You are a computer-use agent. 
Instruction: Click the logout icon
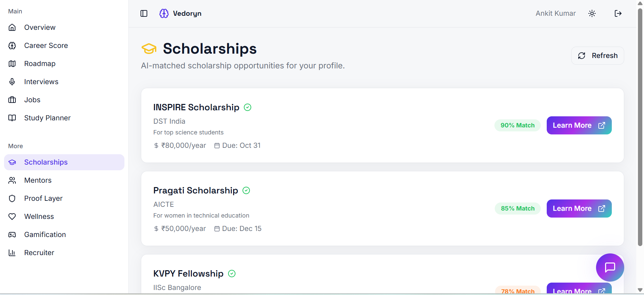[618, 13]
